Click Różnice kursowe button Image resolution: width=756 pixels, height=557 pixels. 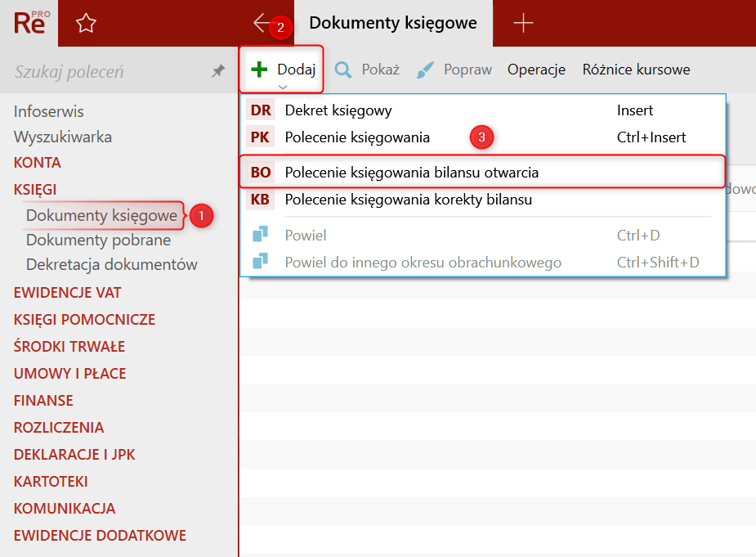coord(636,70)
